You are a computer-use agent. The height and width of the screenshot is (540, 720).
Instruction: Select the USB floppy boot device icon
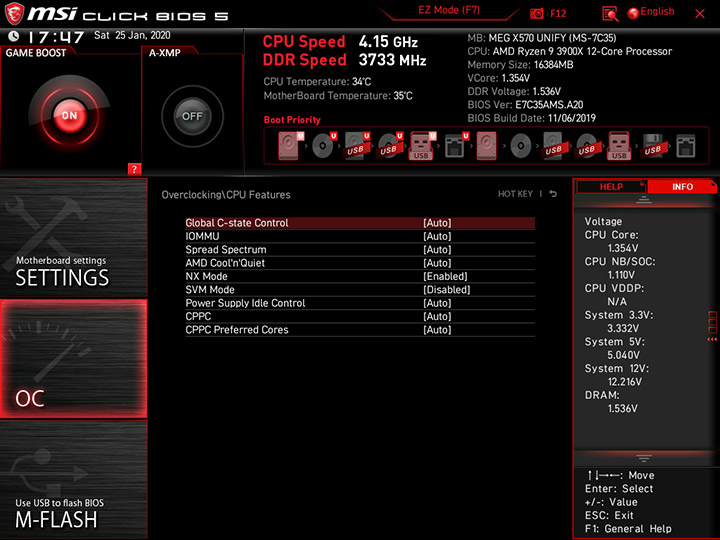(x=652, y=146)
